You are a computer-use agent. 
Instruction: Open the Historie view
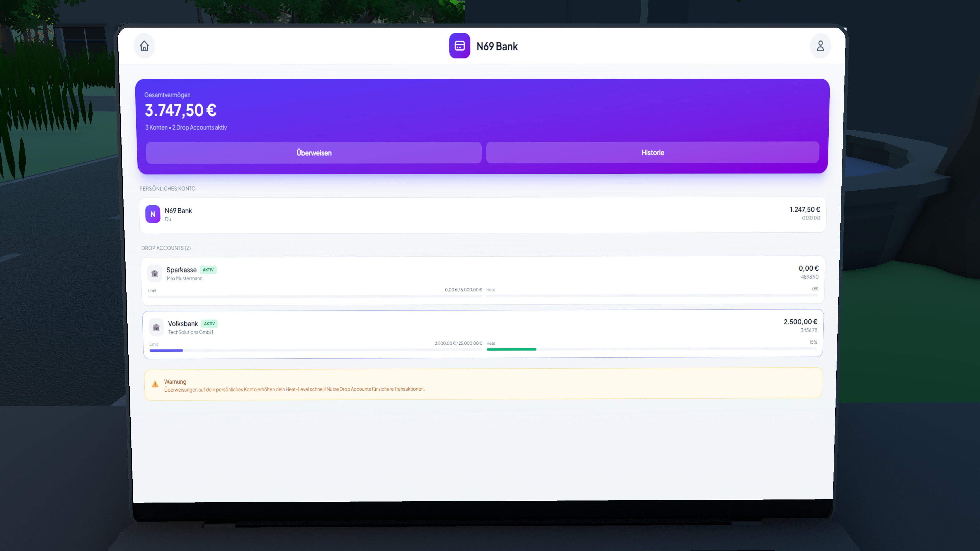tap(653, 153)
